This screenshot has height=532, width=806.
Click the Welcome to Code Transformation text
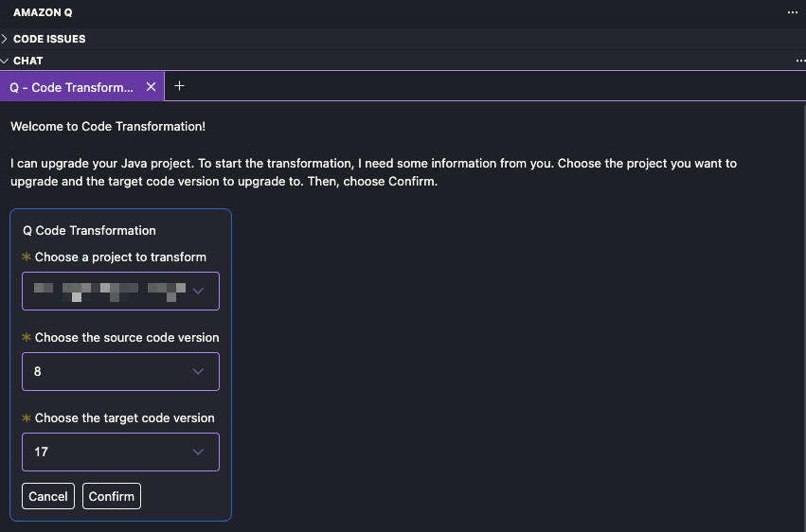tap(108, 126)
